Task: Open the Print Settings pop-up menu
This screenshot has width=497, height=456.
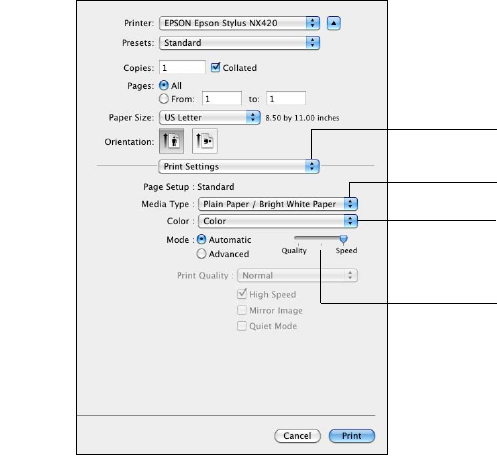Action: [239, 166]
